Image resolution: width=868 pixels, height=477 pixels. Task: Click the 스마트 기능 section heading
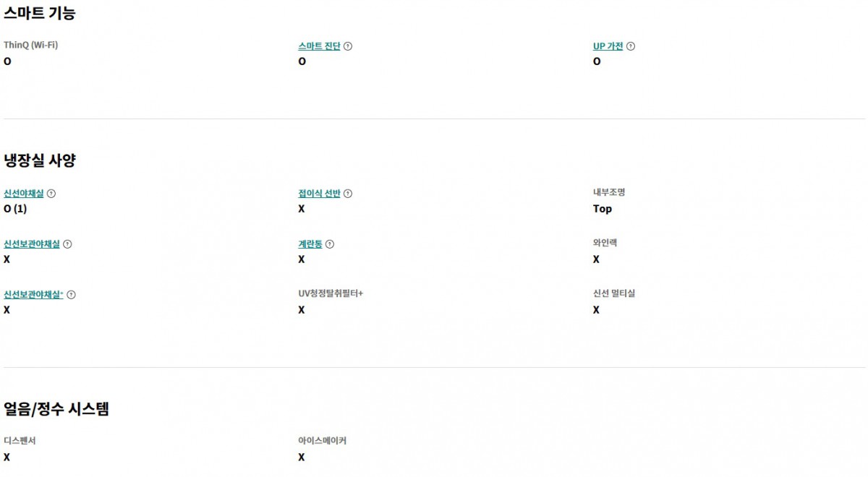40,13
